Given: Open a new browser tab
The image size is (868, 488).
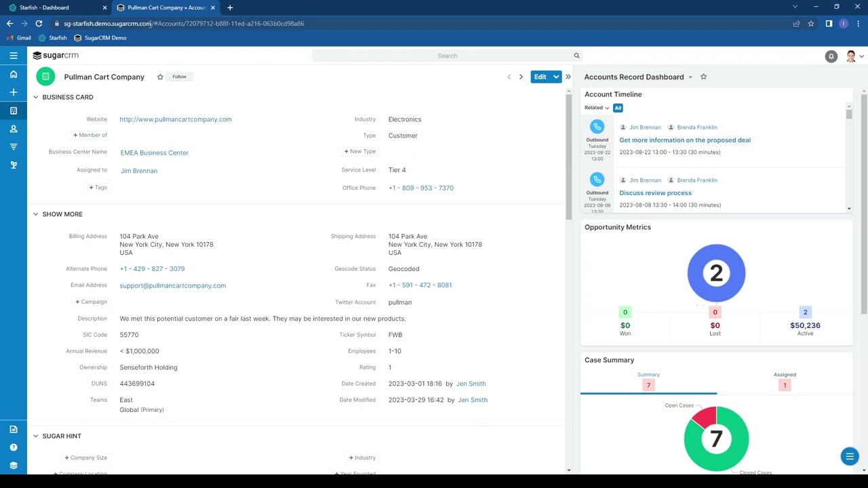Looking at the screenshot, I should click(230, 7).
